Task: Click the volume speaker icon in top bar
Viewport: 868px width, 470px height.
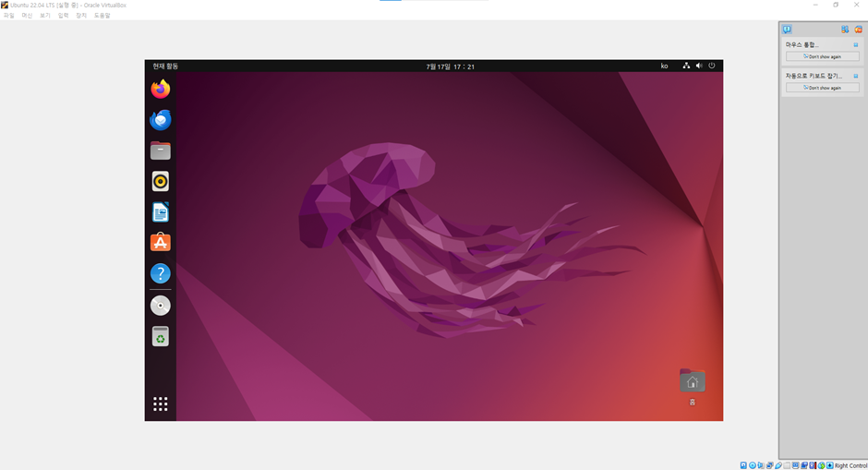Action: tap(699, 66)
